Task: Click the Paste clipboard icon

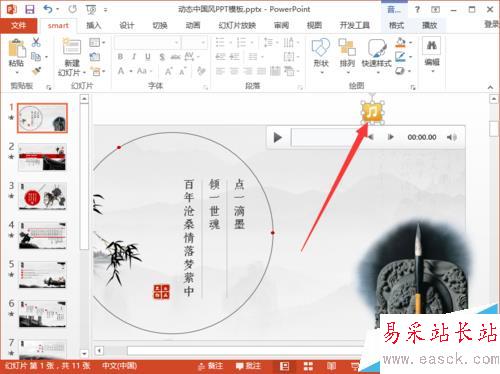Action: [17, 48]
